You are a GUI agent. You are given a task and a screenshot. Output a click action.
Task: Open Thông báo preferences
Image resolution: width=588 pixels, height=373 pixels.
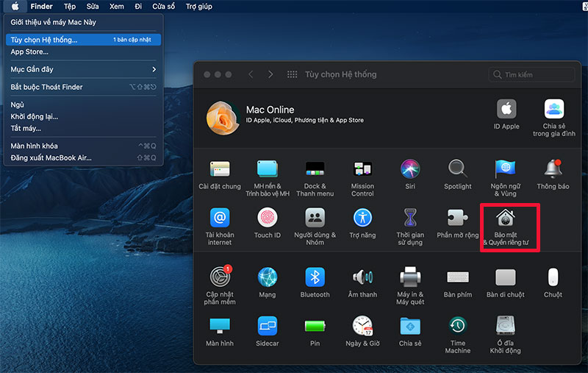[553, 174]
